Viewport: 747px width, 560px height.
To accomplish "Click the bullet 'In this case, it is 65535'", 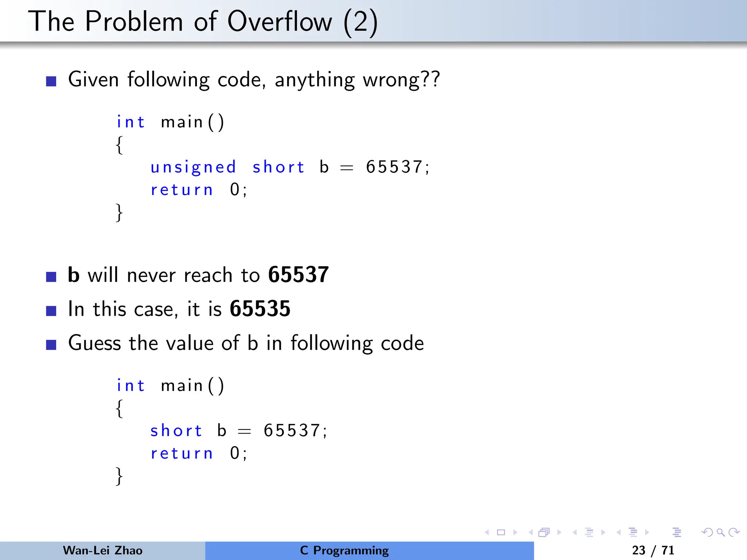I will tap(179, 309).
